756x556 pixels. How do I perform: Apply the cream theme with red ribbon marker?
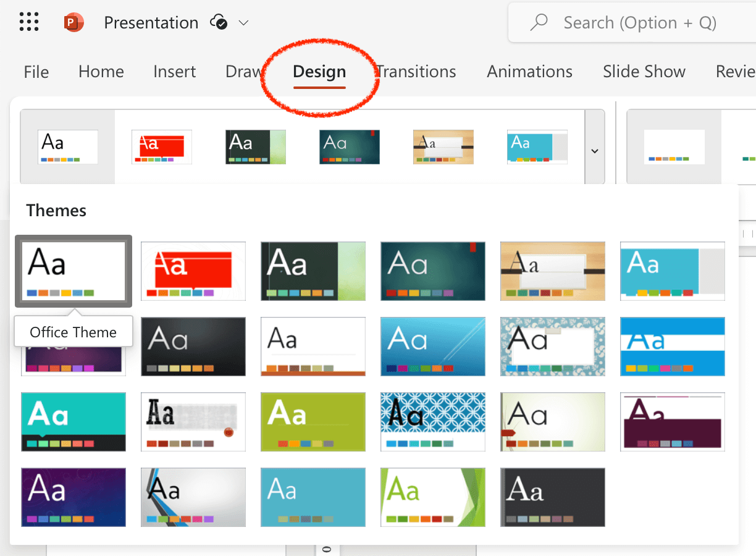tap(553, 422)
